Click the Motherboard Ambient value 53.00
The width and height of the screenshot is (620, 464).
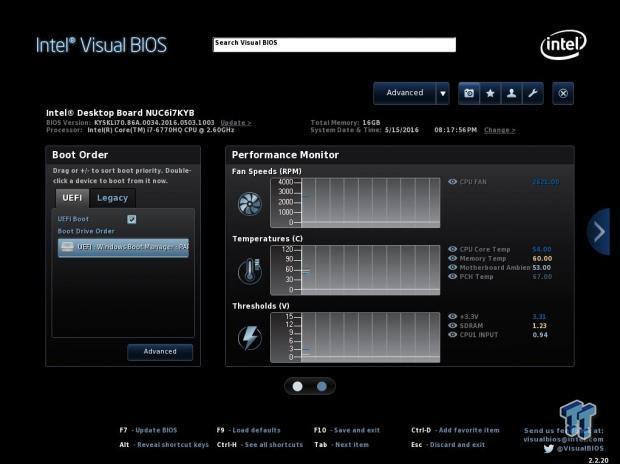click(542, 268)
